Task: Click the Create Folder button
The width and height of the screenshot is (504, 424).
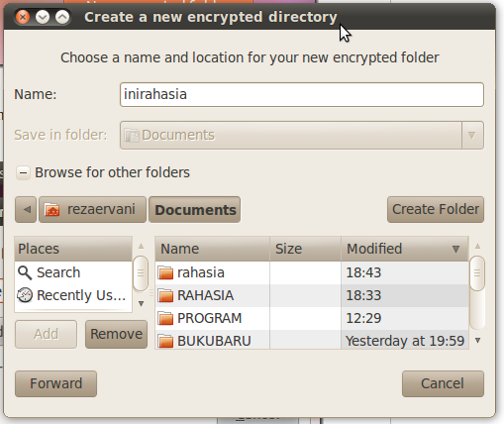Action: (x=436, y=209)
